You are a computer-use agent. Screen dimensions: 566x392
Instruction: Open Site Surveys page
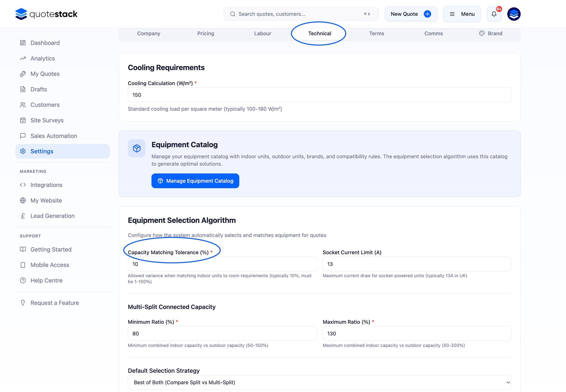click(47, 120)
